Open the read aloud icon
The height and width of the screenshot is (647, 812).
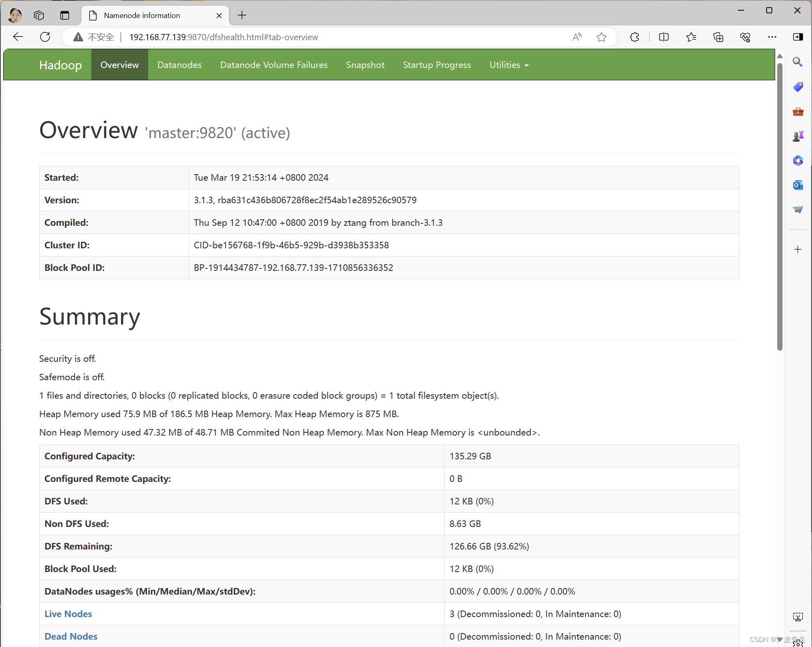click(x=577, y=37)
